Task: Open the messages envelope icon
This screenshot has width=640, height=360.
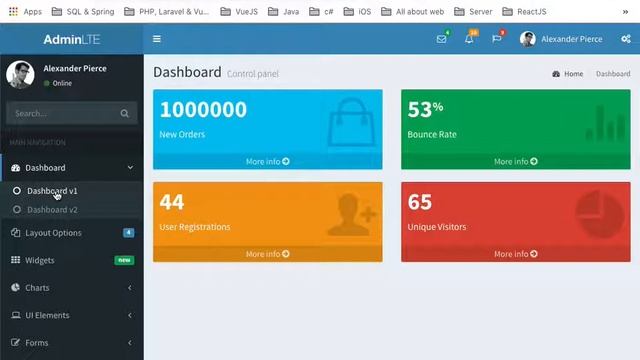Action: click(441, 39)
